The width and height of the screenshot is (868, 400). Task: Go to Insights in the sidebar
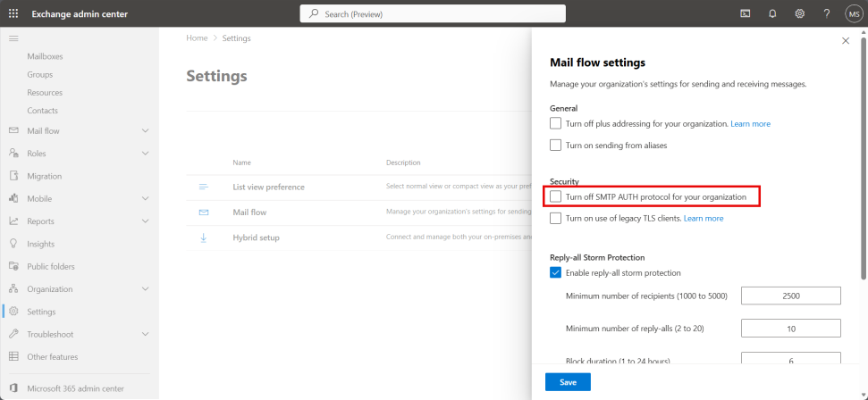[41, 244]
